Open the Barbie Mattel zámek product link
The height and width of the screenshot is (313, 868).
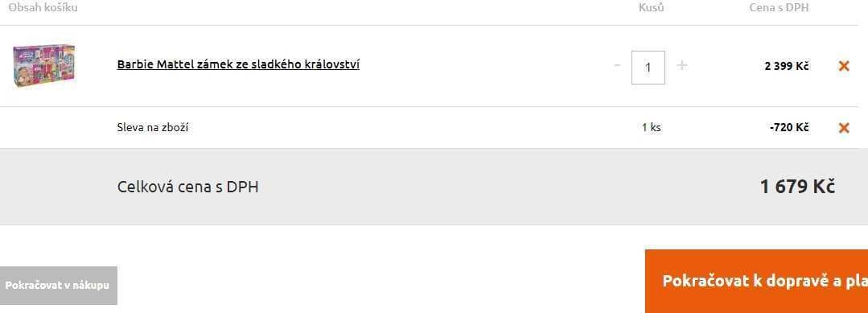(x=238, y=64)
